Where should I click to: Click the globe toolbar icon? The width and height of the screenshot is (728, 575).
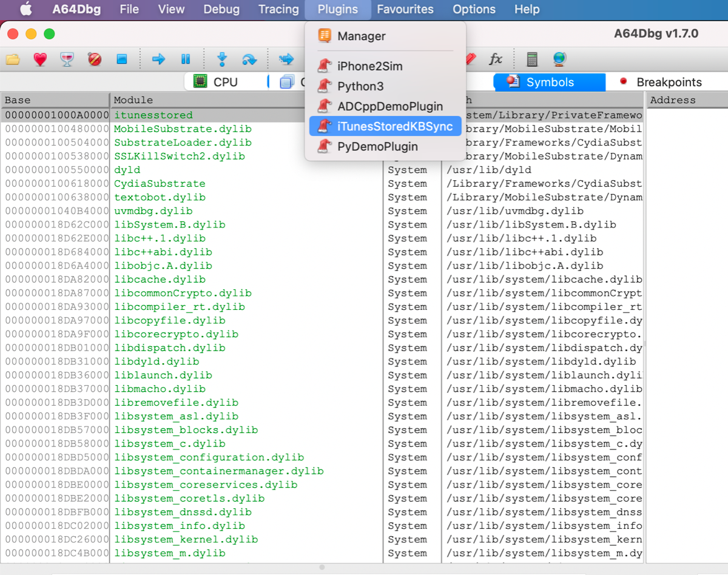tap(559, 59)
